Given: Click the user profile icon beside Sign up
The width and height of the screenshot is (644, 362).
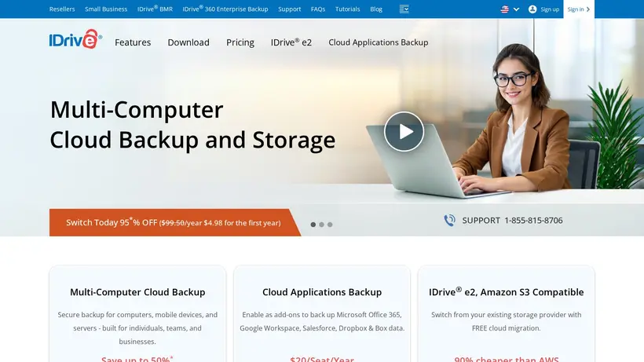Looking at the screenshot, I should click(532, 9).
